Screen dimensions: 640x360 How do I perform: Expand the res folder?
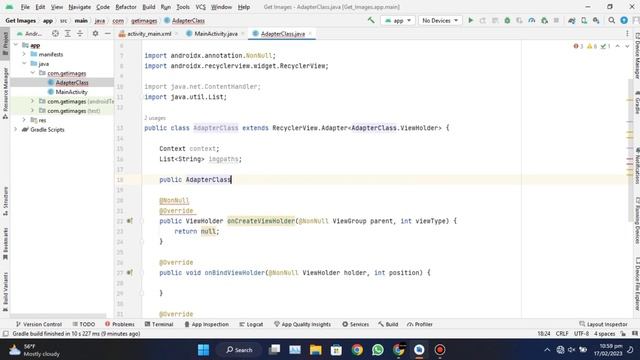pos(24,120)
